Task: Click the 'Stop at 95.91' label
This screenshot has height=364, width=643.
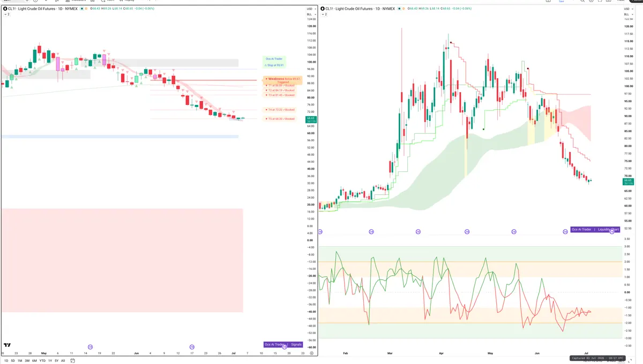Action: (x=274, y=65)
